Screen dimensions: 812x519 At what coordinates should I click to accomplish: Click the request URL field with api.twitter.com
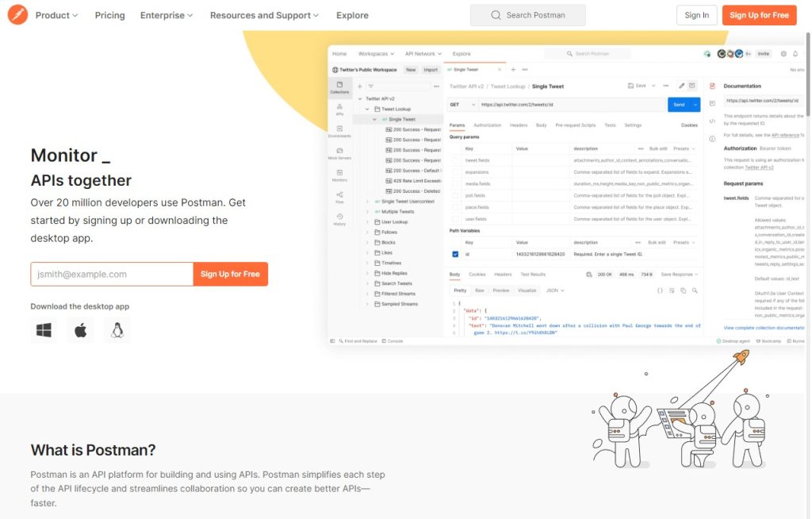(x=572, y=105)
